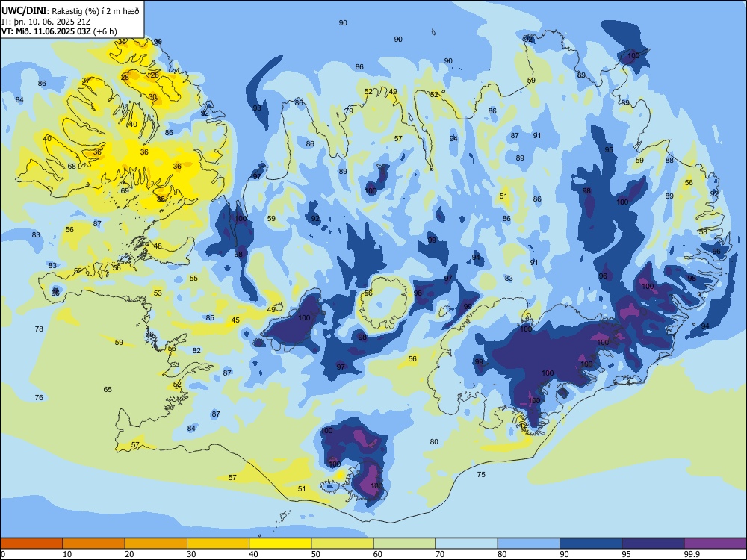Click the humidity value '85' on the map
747x560 pixels.
tap(210, 317)
